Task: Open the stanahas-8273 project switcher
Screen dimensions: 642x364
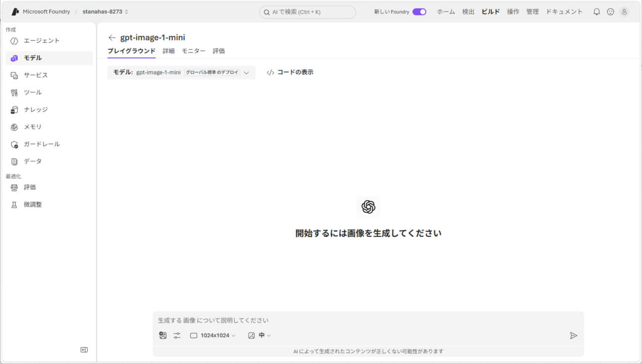Action: 105,12
